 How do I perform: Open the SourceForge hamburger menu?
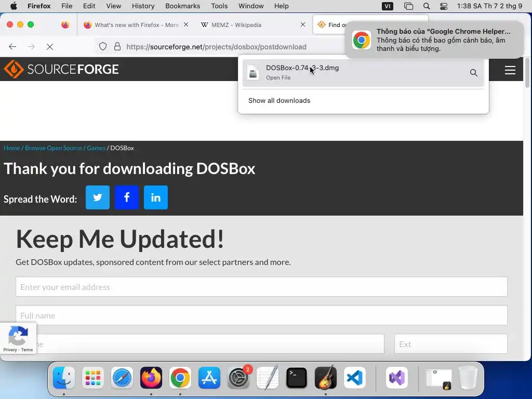(x=510, y=70)
